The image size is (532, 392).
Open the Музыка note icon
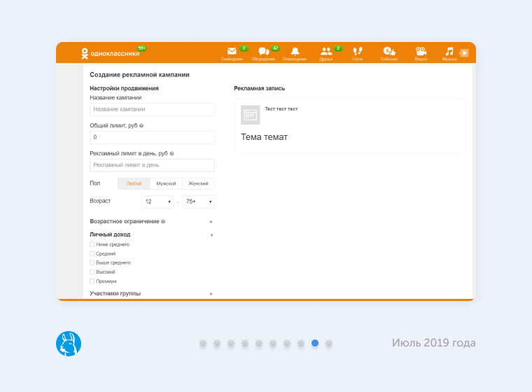pos(449,52)
